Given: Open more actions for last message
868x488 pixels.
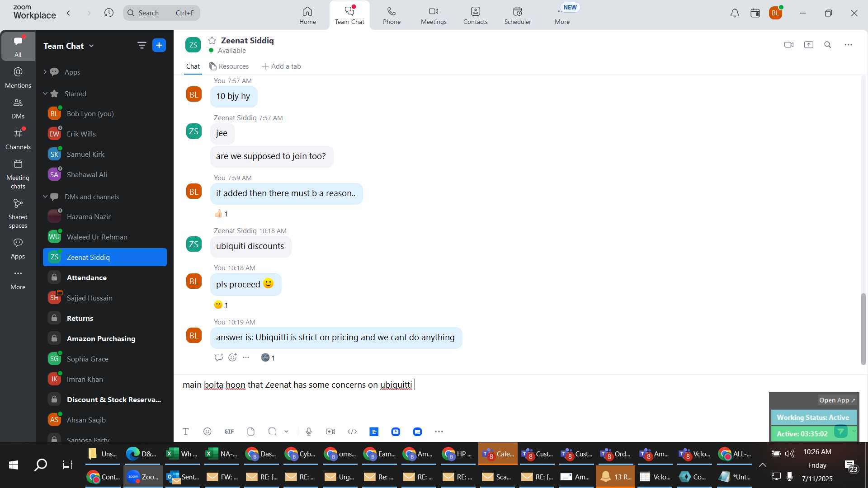Looking at the screenshot, I should [x=246, y=357].
